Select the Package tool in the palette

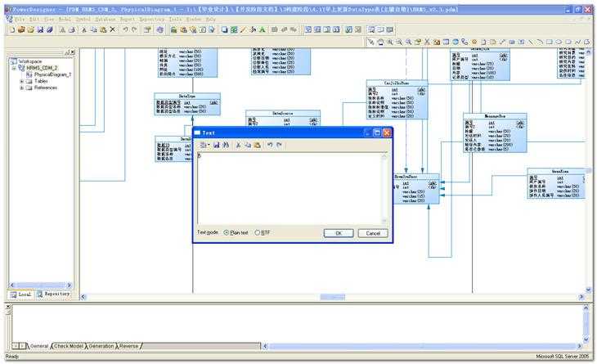[437, 42]
